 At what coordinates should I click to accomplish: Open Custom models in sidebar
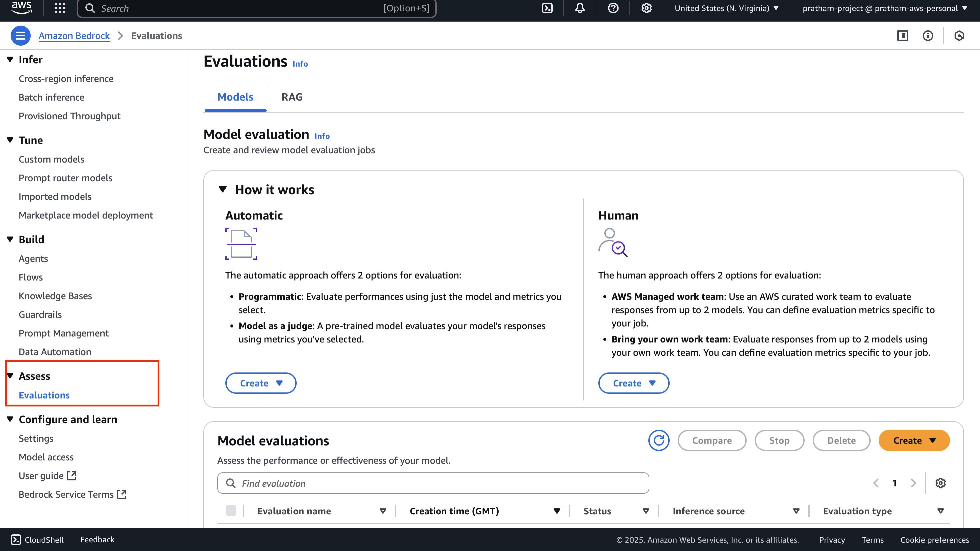[x=51, y=159]
